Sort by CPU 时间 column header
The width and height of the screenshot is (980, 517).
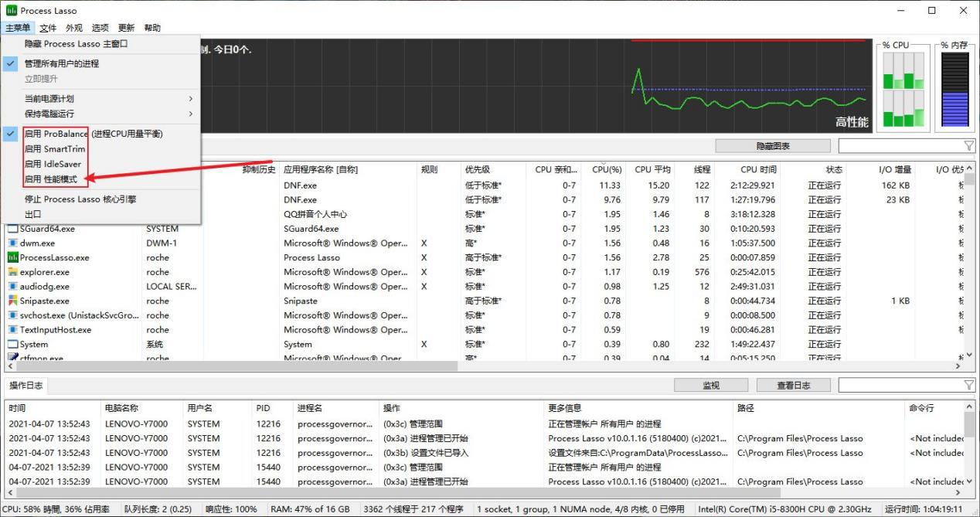[758, 169]
